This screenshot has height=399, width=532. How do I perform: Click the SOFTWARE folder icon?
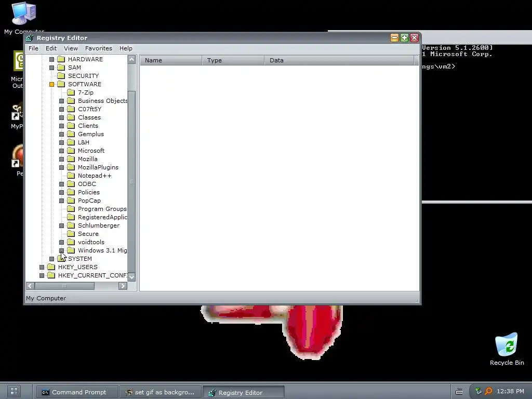click(x=61, y=84)
